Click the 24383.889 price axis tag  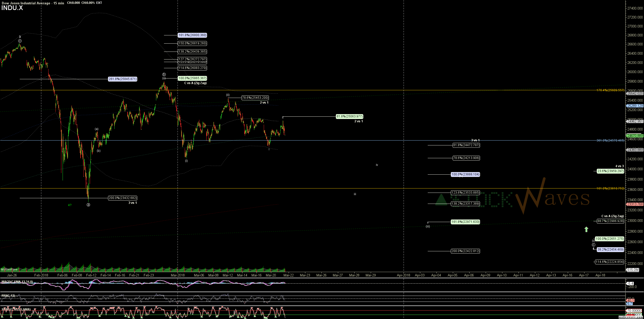pos(635,150)
